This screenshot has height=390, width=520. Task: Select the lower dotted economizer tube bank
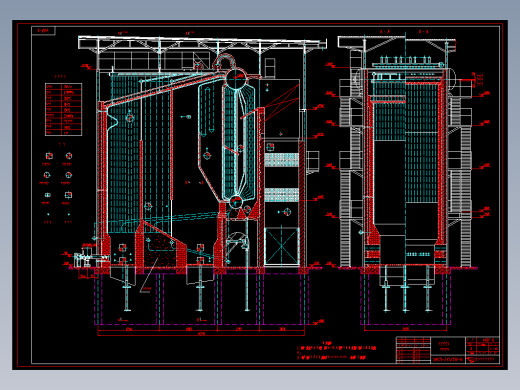[x=282, y=195]
